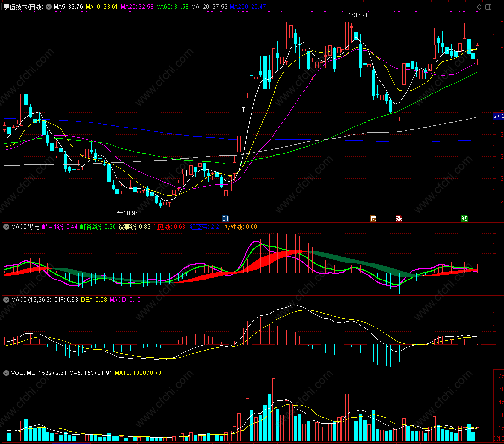Select the 赛伍技术(日线) chart title
The height and width of the screenshot is (444, 504).
coord(23,7)
